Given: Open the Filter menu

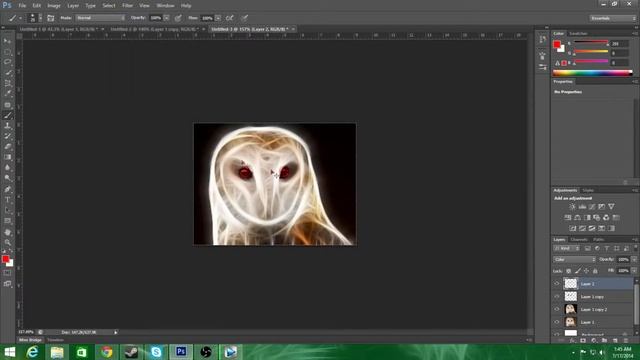Looking at the screenshot, I should pos(127,6).
